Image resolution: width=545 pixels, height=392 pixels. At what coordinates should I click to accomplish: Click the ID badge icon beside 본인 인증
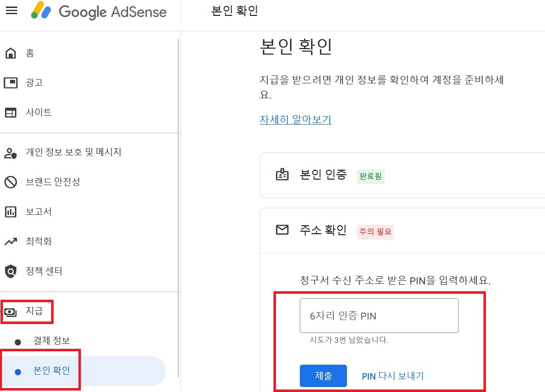point(282,175)
